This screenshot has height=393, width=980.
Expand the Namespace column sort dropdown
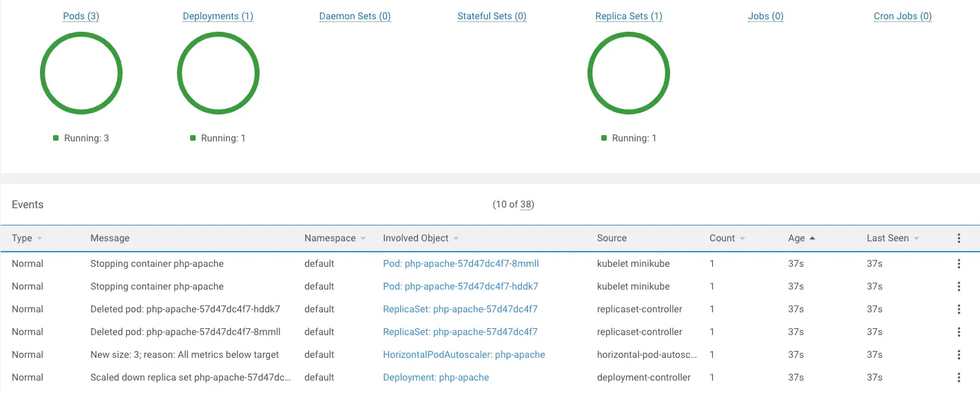click(363, 239)
